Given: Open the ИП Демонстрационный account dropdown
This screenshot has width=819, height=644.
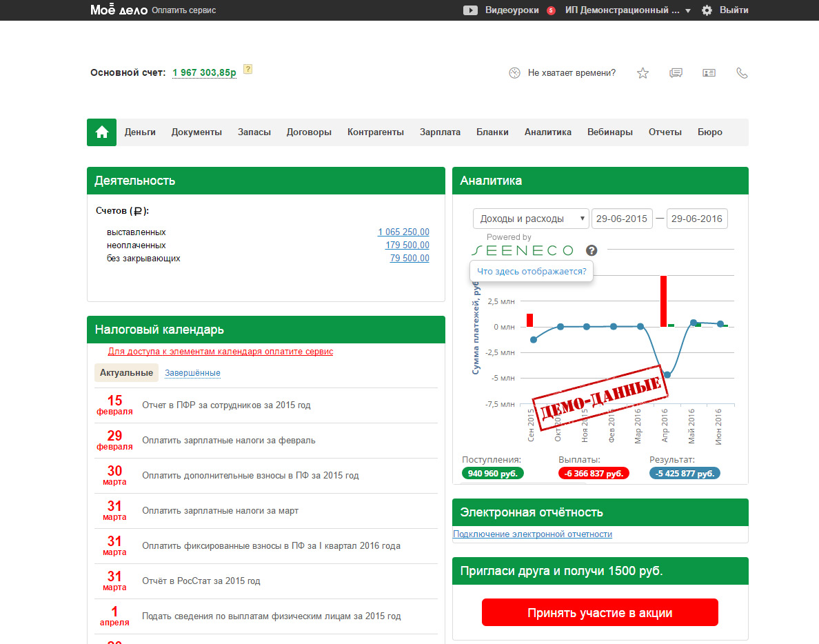Looking at the screenshot, I should [x=627, y=10].
